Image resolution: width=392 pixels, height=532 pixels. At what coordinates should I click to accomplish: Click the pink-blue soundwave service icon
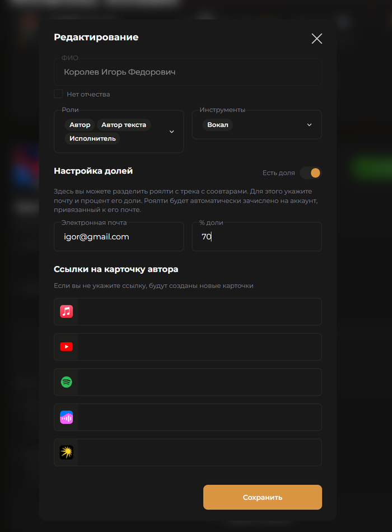coord(67,417)
